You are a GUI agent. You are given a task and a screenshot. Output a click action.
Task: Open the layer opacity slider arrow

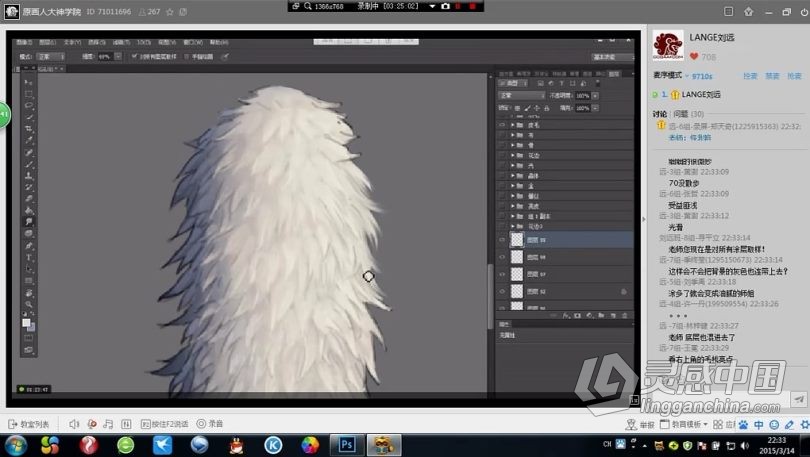tap(595, 96)
